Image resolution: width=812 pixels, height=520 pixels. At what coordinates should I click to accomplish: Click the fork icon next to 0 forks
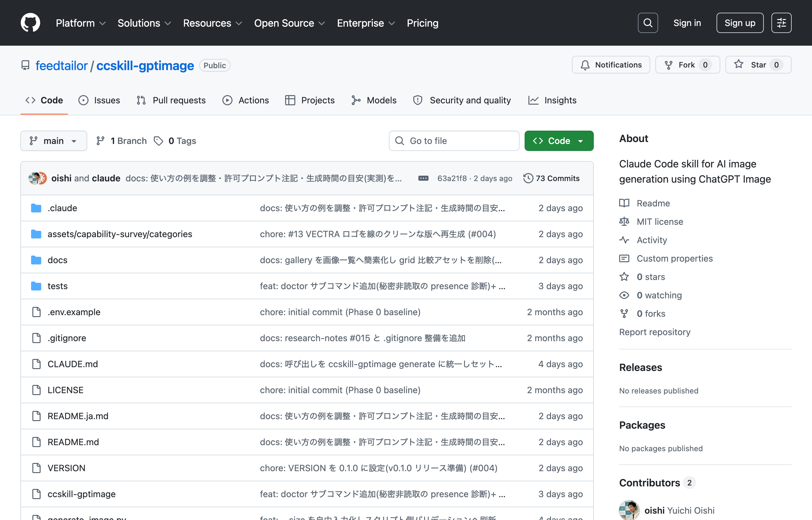tap(624, 314)
